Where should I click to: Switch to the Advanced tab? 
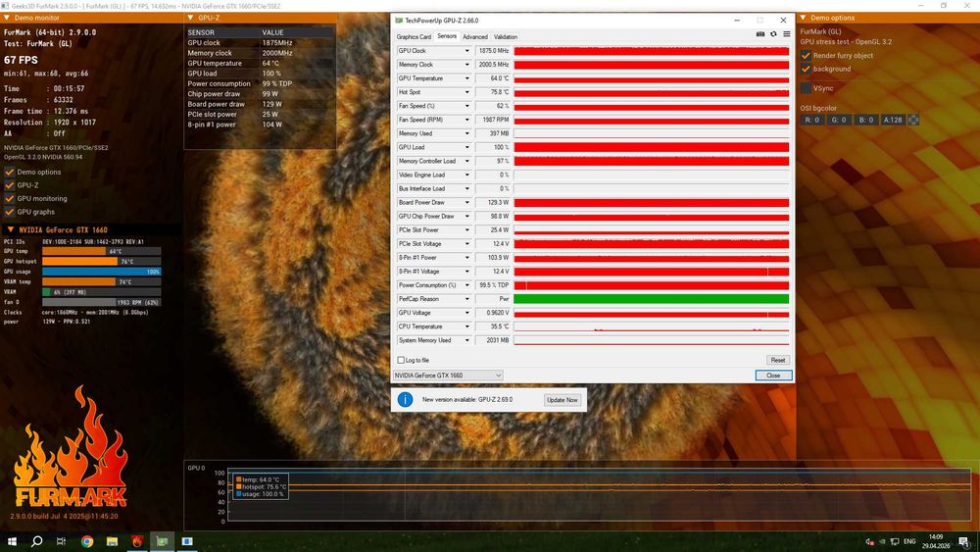click(475, 37)
